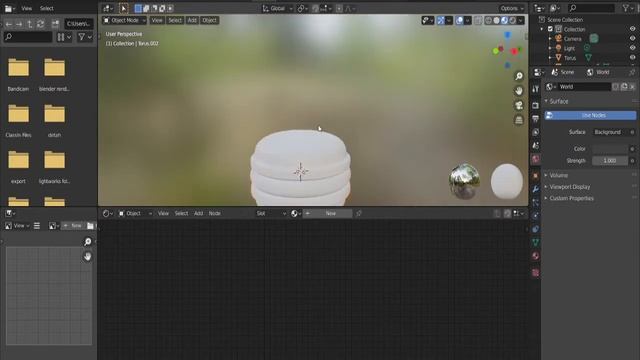
Task: Open the Object Data properties tab
Action: [x=536, y=242]
